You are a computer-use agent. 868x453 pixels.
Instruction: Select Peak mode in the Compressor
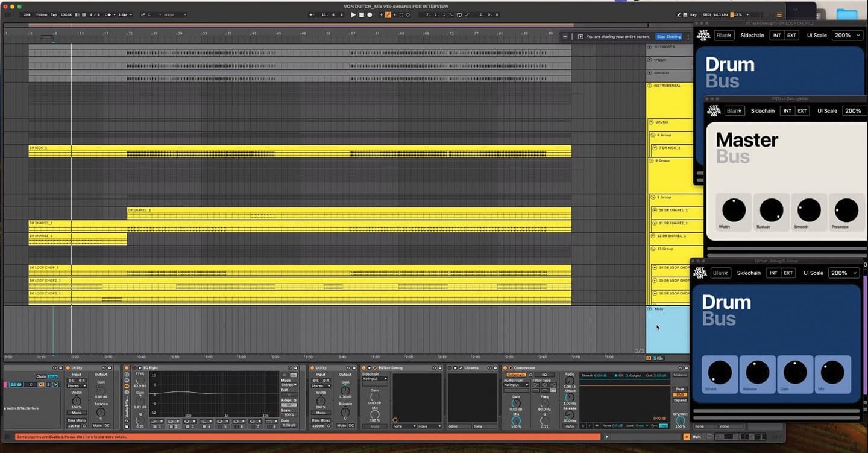click(x=680, y=389)
